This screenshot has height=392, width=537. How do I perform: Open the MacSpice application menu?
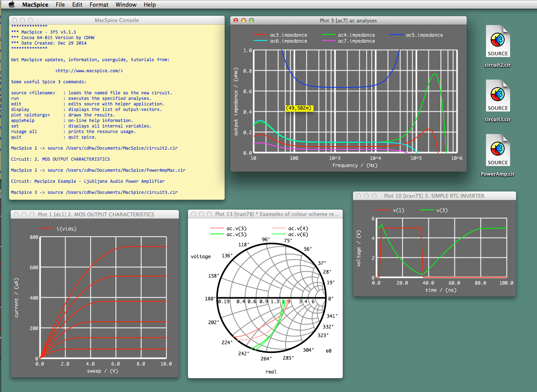pyautogui.click(x=35, y=5)
